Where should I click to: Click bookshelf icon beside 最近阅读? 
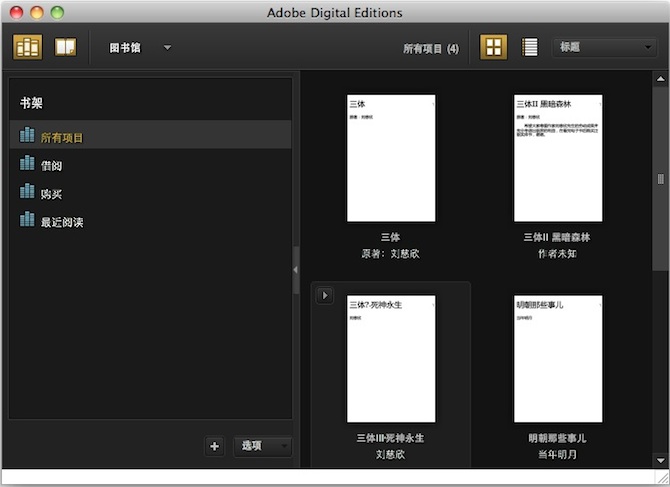pos(27,219)
